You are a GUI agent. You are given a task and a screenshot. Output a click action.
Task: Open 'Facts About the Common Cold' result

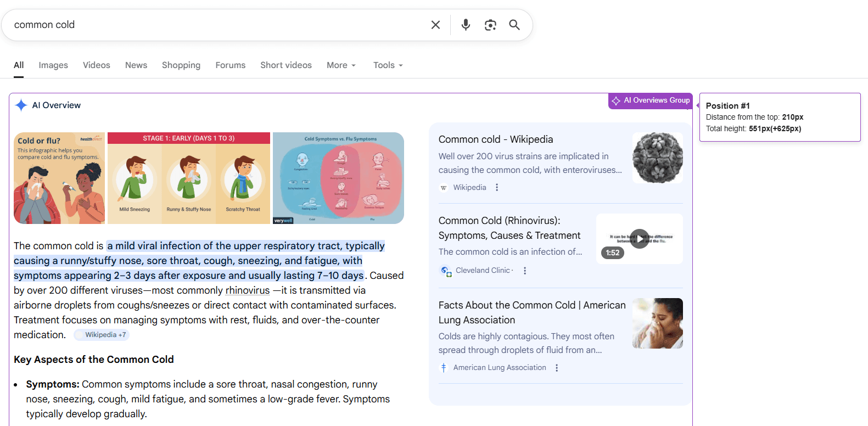point(532,312)
